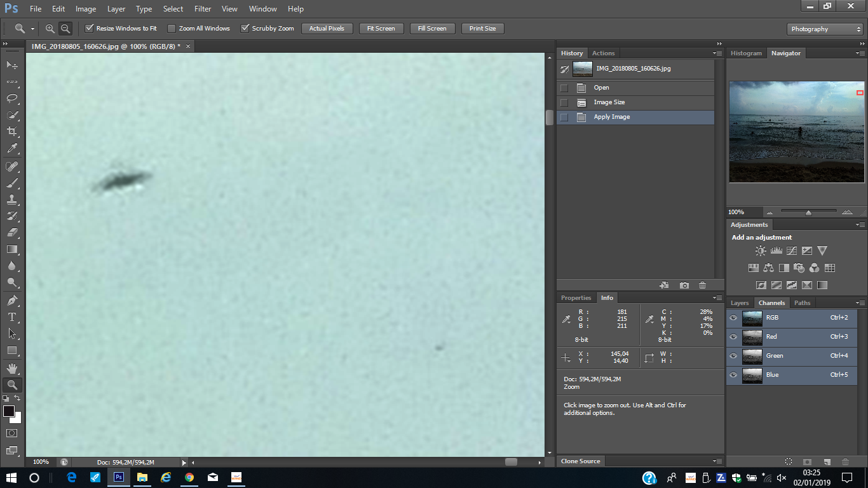868x488 pixels.
Task: Click the foreground color swatch
Action: [9, 411]
